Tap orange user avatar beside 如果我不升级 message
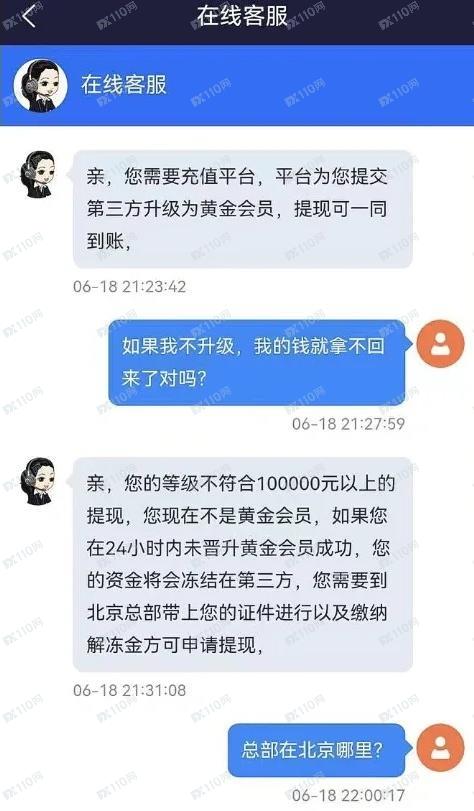Viewport: 474px width, 811px height. (440, 343)
